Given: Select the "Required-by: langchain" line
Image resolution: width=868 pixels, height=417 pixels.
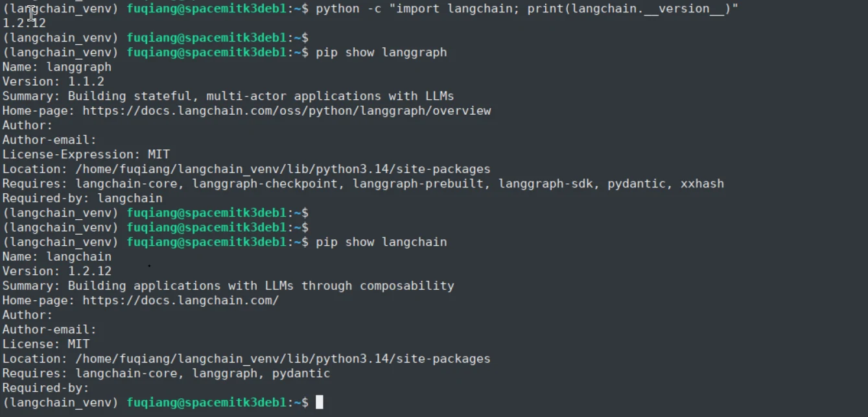Looking at the screenshot, I should tap(82, 198).
